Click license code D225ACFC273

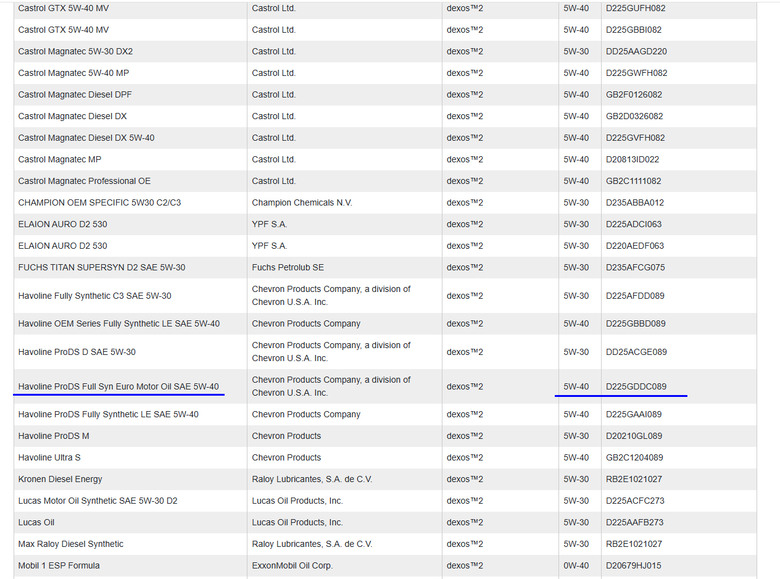point(635,501)
